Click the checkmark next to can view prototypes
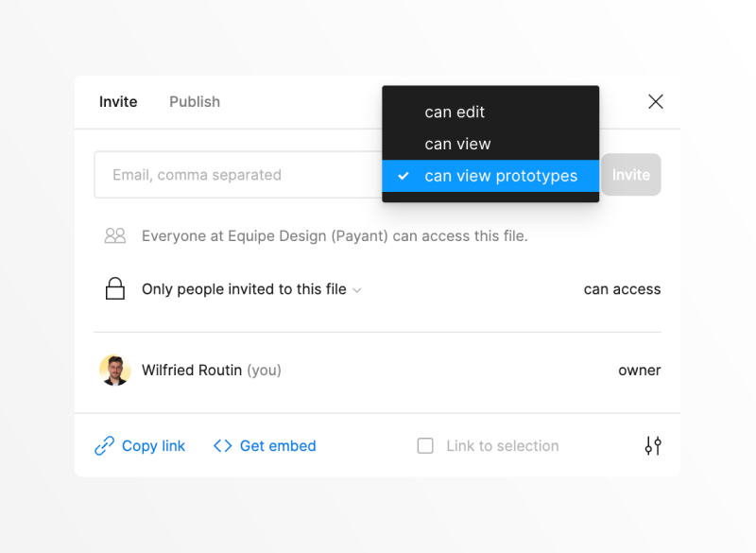Screen dimensions: 756x553 coord(404,176)
